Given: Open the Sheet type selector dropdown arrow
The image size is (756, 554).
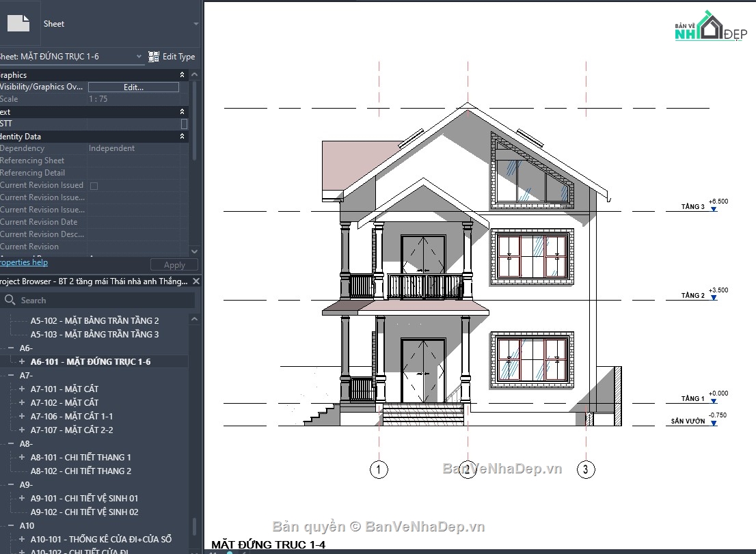Looking at the screenshot, I should 195,24.
